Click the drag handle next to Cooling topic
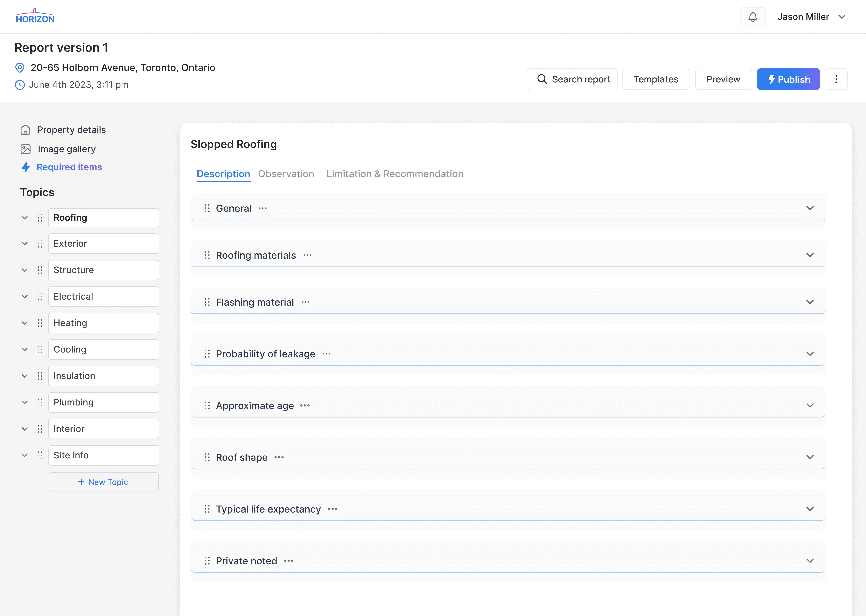 40,349
